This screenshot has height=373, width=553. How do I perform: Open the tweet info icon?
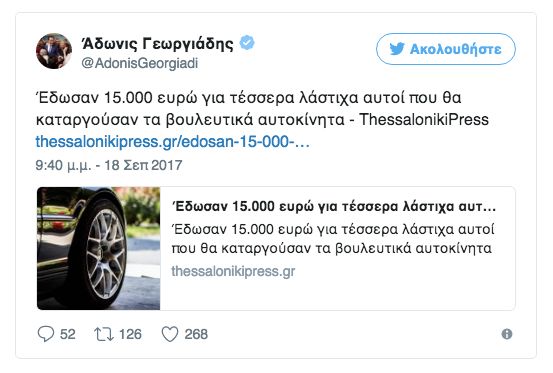pos(507,334)
